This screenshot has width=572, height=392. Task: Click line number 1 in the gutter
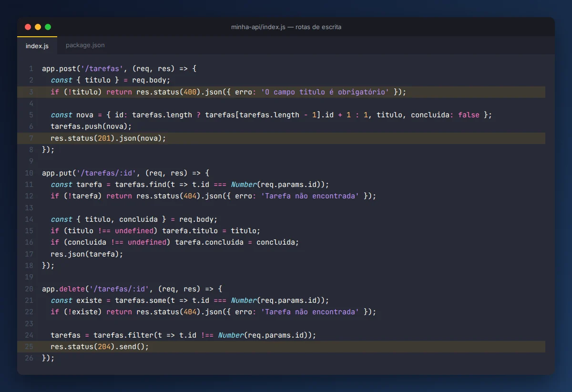pos(31,69)
